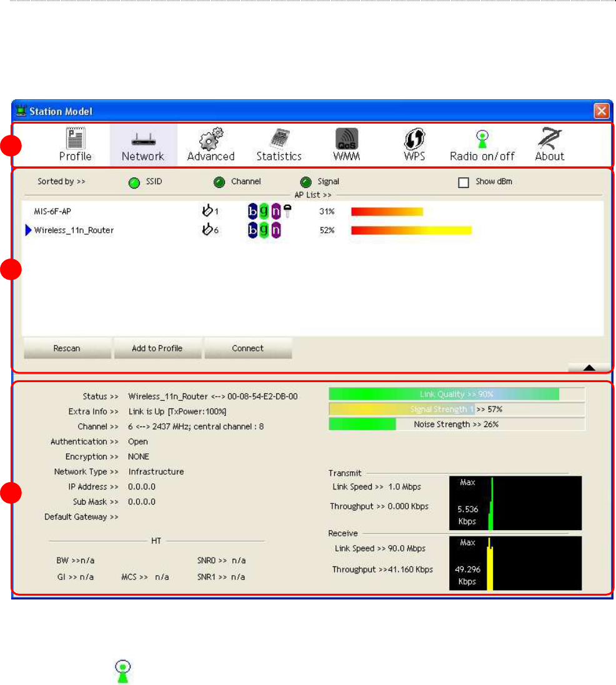Click the 802.11g badge on MIS-6F-AP row

(264, 211)
